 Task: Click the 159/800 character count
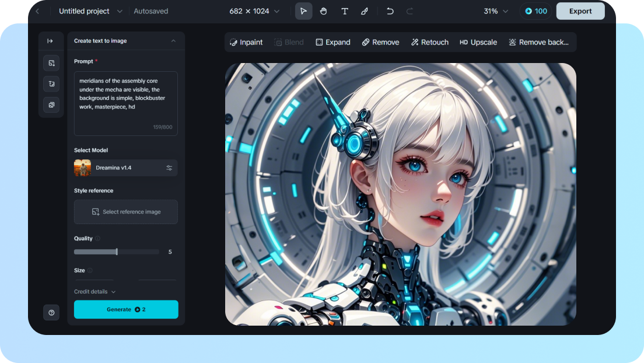[163, 127]
